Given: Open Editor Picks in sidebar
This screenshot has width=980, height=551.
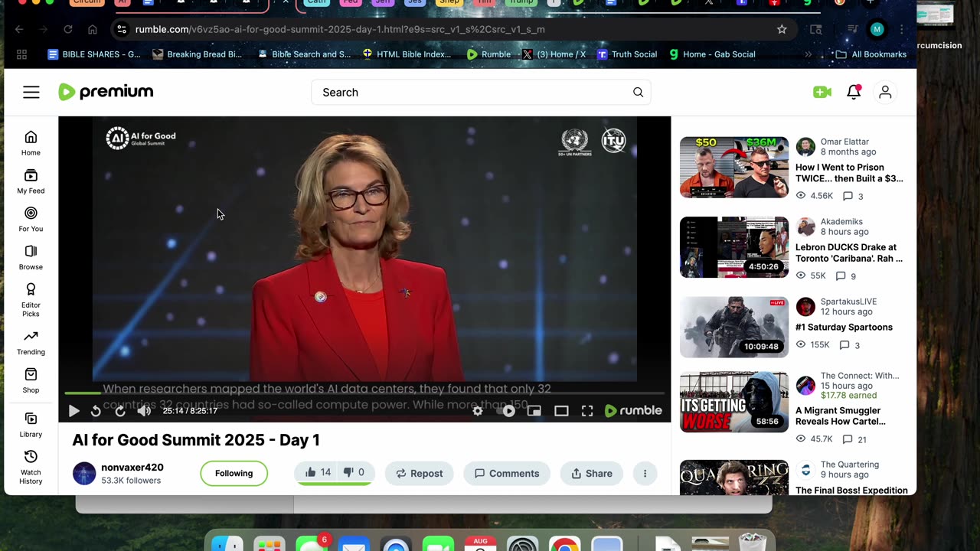Looking at the screenshot, I should click(x=31, y=300).
